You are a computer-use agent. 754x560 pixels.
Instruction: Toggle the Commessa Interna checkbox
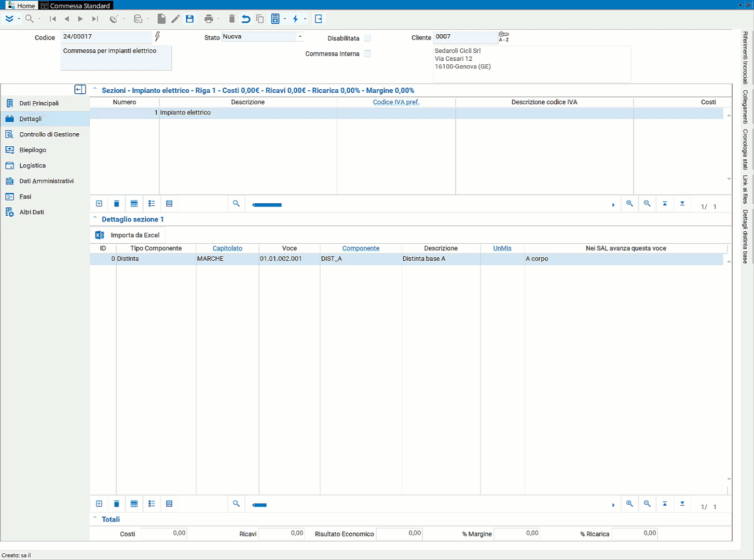367,54
